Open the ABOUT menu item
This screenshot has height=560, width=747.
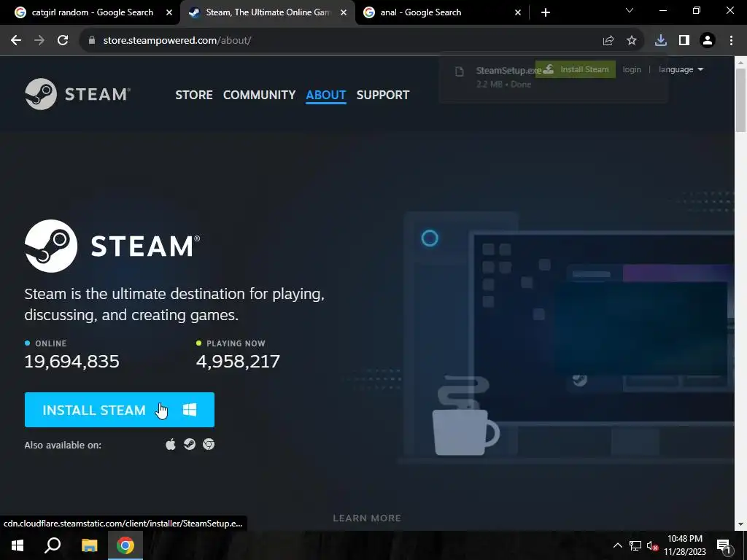coord(326,95)
